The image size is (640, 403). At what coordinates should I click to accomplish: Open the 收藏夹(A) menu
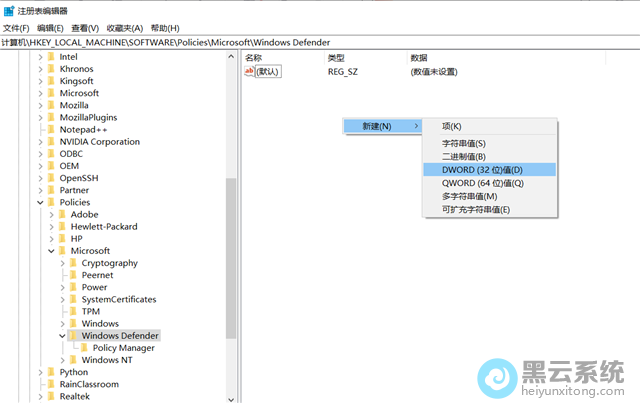[125, 28]
